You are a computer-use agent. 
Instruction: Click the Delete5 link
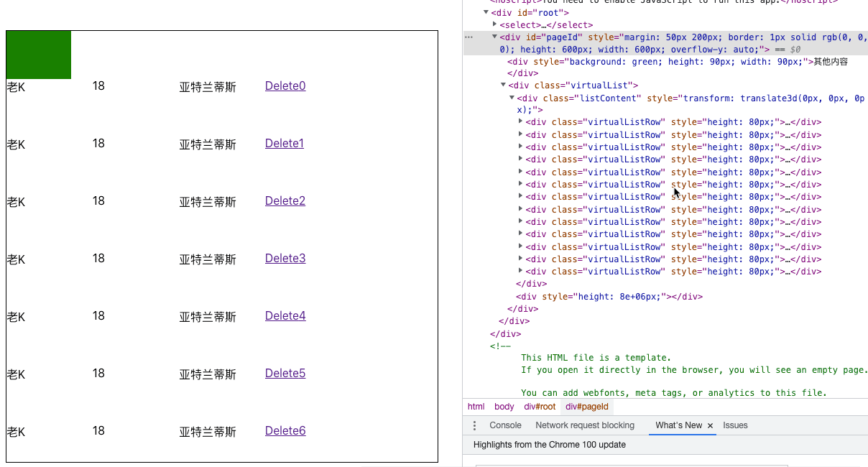(285, 374)
